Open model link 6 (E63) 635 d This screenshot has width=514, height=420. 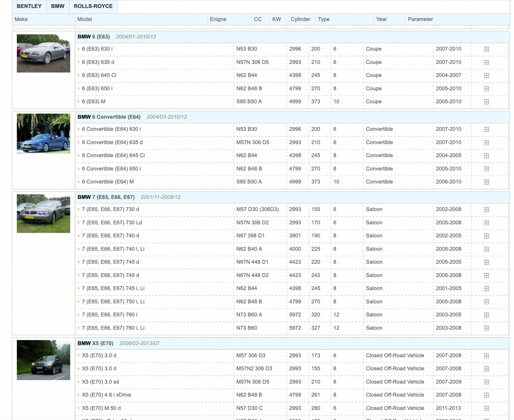(98, 62)
